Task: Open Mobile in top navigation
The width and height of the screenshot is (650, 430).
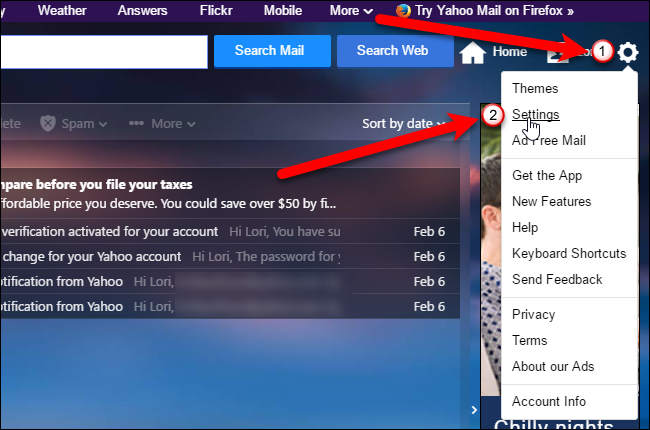Action: coord(283,10)
